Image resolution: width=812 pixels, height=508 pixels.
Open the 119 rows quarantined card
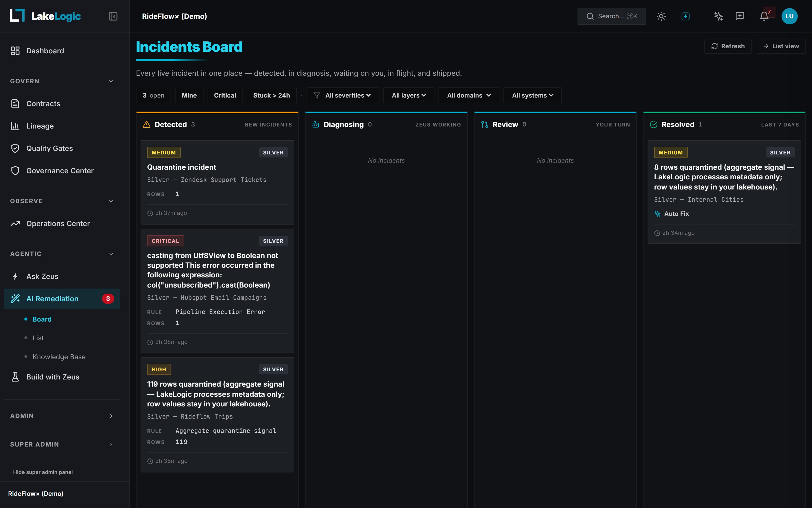click(x=217, y=415)
